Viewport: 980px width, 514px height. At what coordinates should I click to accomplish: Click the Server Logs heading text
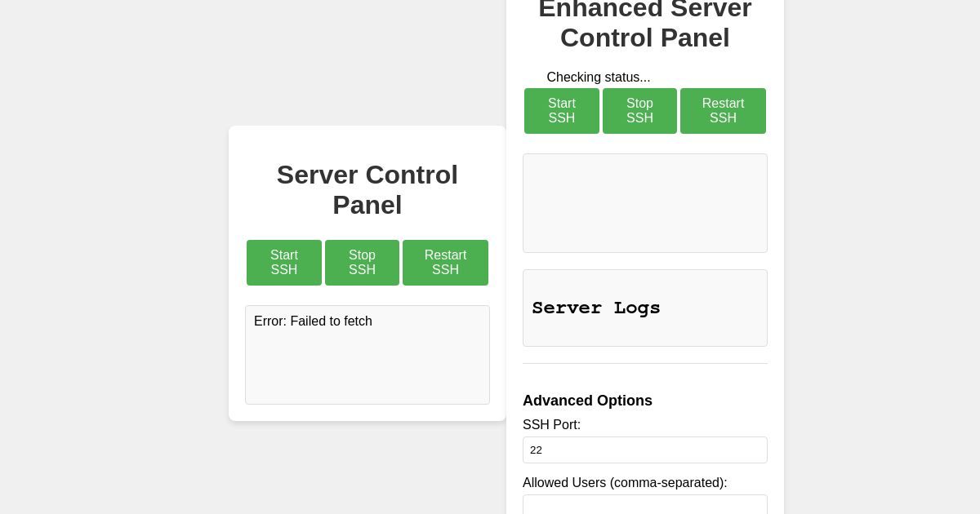pyautogui.click(x=595, y=308)
